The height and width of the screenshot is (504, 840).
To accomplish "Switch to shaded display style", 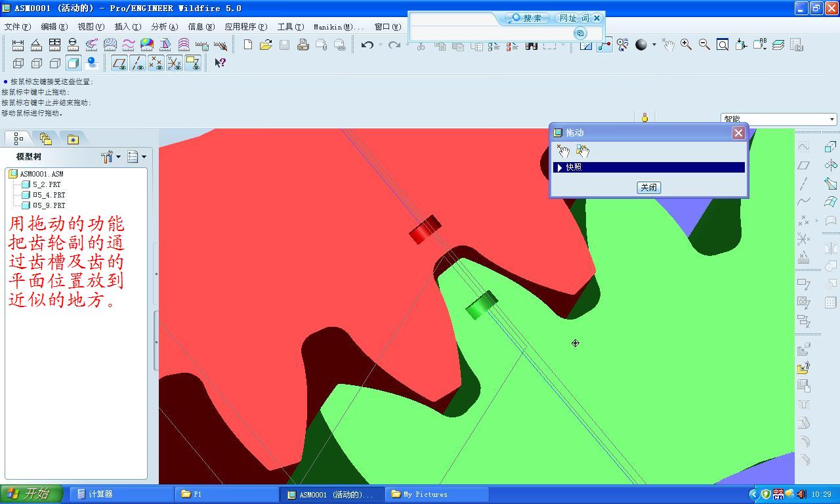I will (x=73, y=63).
